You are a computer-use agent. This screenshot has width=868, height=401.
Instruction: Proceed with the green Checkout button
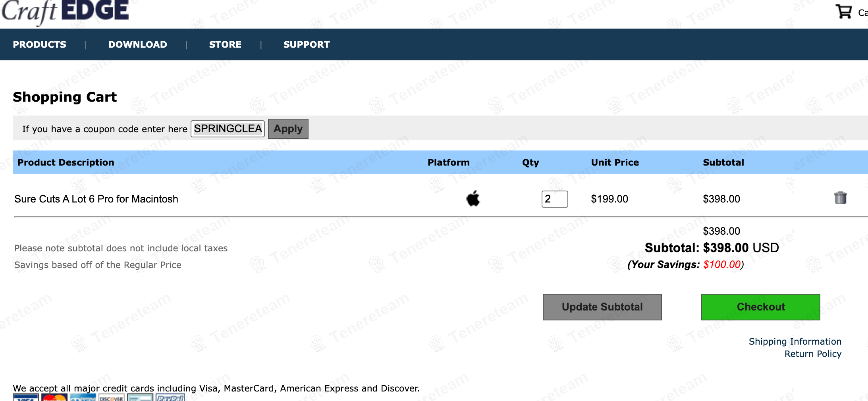[x=760, y=307]
